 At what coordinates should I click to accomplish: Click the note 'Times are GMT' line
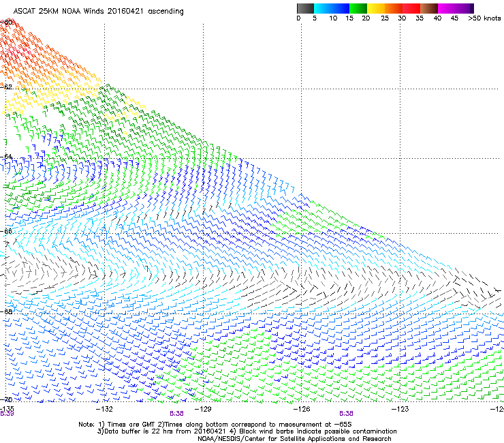click(215, 425)
